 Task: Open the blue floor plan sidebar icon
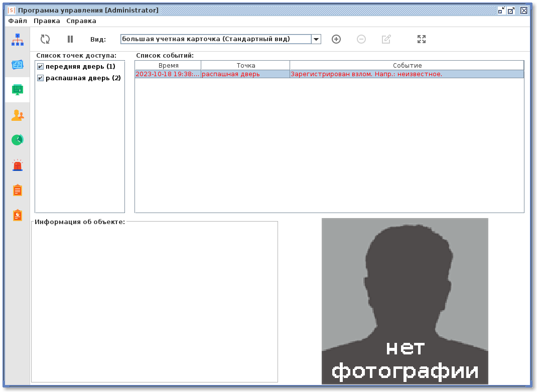pos(18,65)
